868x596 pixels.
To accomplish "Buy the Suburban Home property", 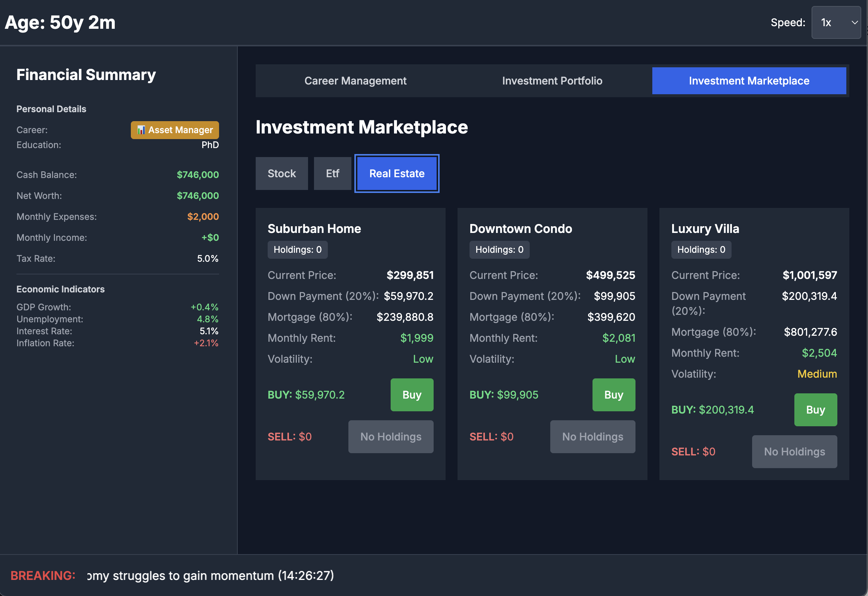I will click(x=412, y=394).
